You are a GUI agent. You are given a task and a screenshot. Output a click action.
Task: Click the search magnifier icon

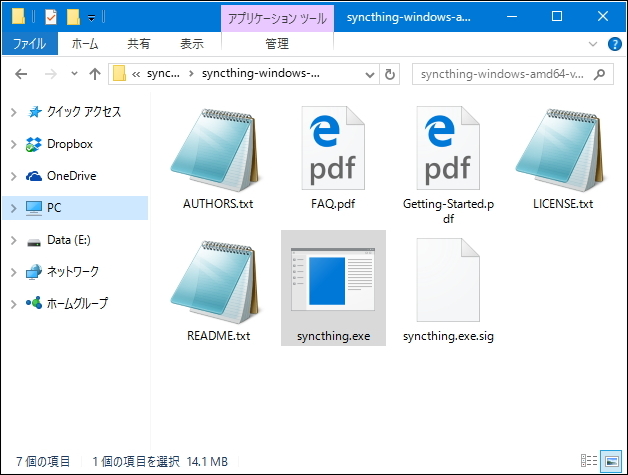coord(600,74)
